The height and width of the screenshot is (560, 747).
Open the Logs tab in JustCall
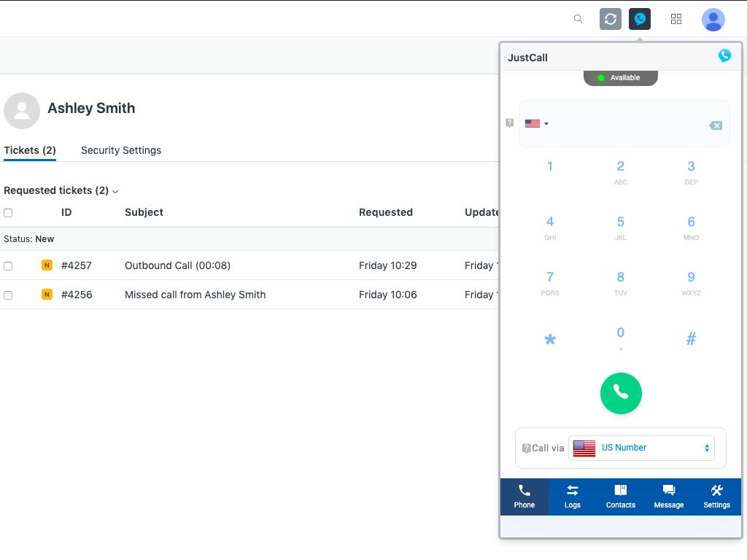pyautogui.click(x=573, y=497)
